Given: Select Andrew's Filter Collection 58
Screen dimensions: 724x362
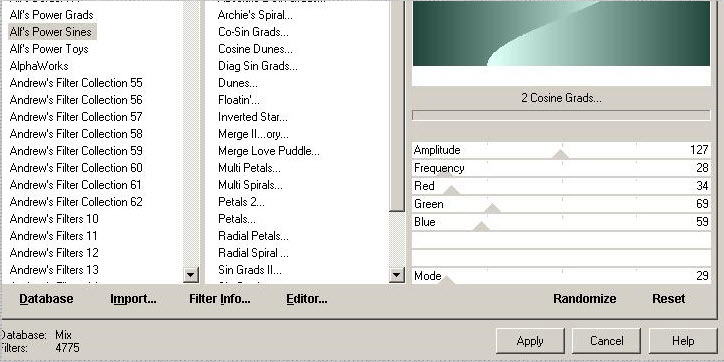Looking at the screenshot, I should tap(76, 134).
